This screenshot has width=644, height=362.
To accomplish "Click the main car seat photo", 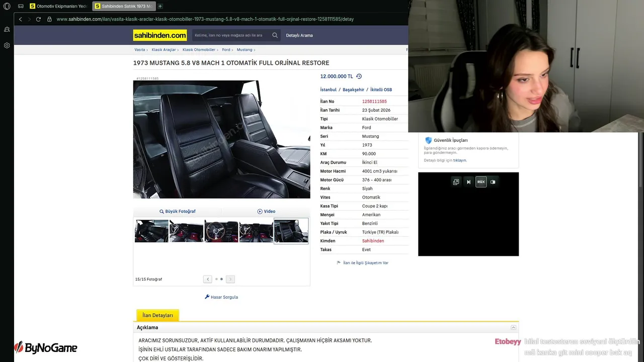I will pos(221,139).
